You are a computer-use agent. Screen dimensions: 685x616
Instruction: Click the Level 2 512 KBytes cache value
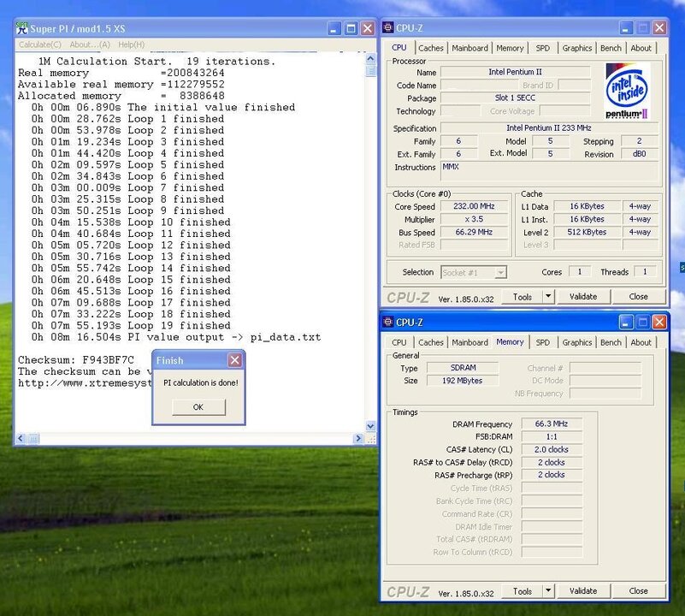click(x=587, y=232)
